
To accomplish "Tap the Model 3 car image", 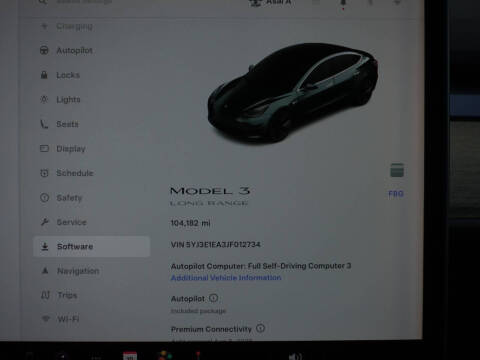I will (293, 93).
